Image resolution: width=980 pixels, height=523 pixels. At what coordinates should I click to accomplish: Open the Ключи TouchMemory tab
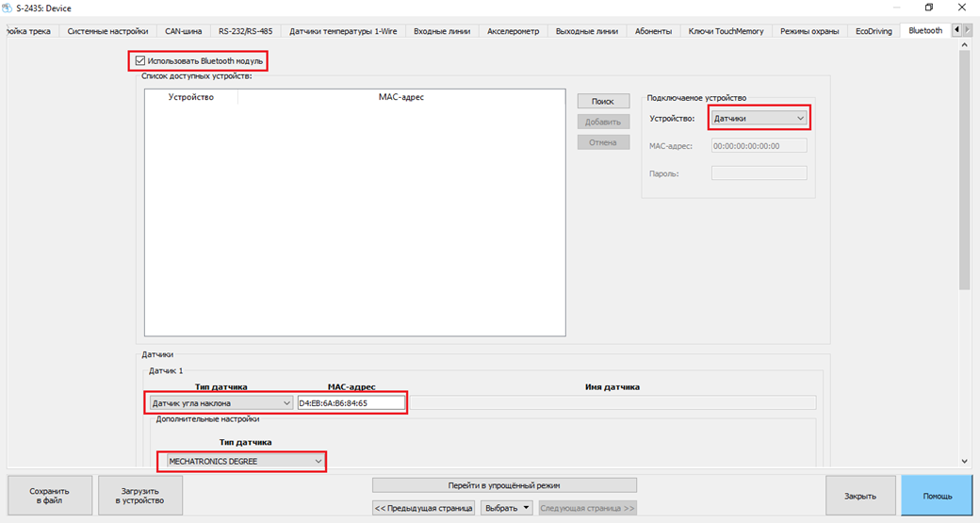728,31
